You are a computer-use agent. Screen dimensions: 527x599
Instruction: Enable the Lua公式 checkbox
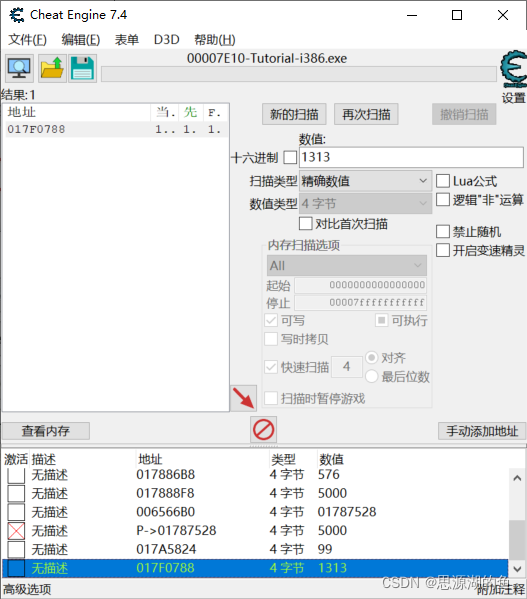(443, 181)
